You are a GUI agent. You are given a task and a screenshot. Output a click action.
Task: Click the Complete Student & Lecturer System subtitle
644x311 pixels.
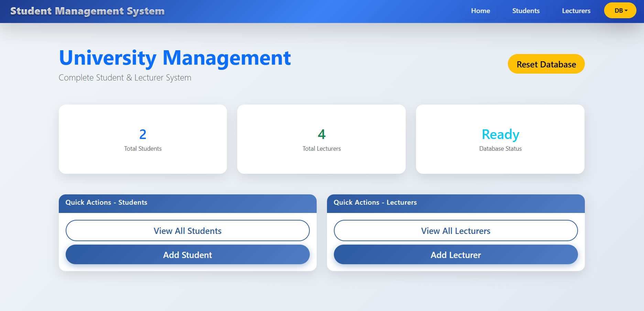[125, 78]
